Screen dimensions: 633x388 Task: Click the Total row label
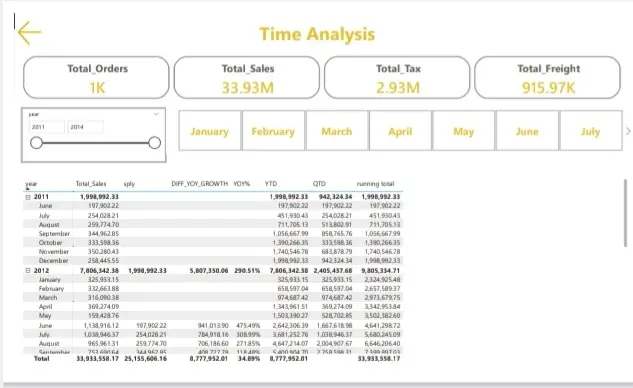pos(42,359)
